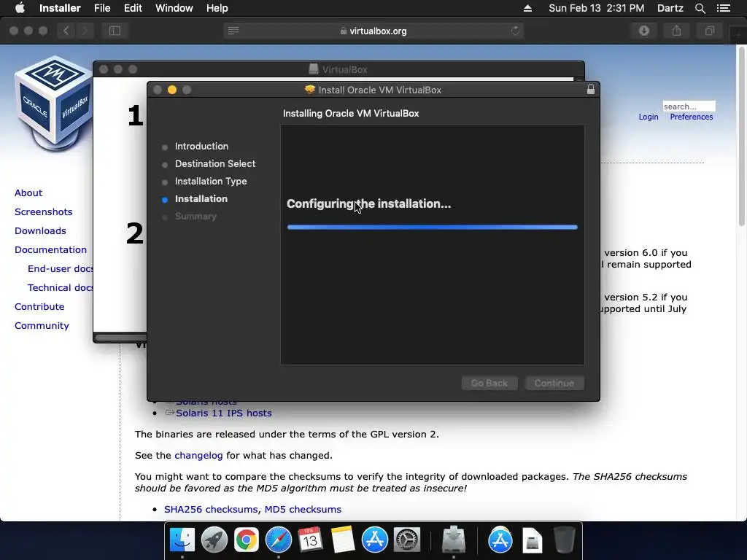Open Solaris 11 IPS hosts link

tap(223, 413)
